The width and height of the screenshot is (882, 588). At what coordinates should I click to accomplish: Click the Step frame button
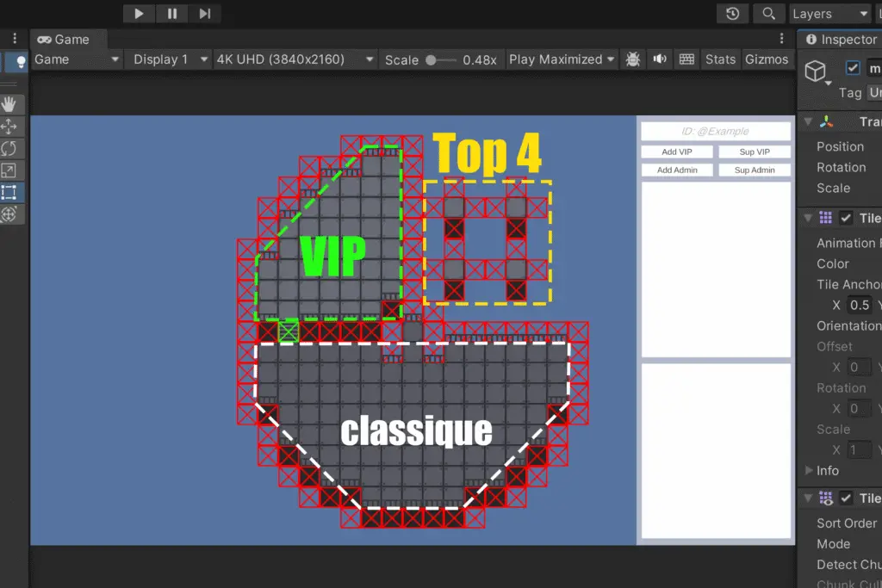click(x=204, y=14)
